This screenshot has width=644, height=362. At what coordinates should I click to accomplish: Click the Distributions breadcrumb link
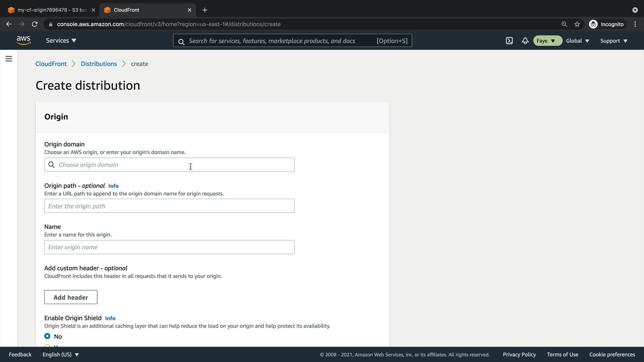click(99, 64)
